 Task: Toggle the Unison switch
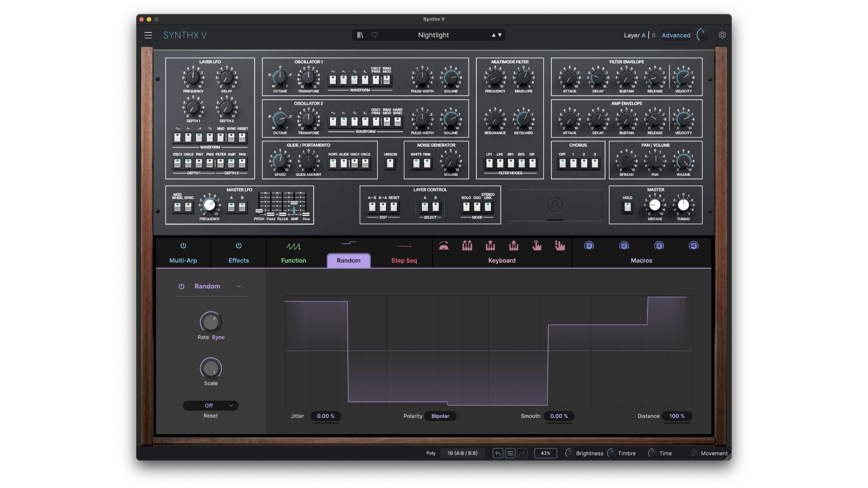(x=390, y=163)
